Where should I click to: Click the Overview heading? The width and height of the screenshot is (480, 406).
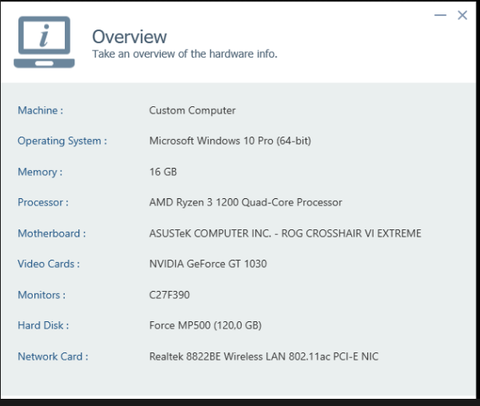[129, 37]
